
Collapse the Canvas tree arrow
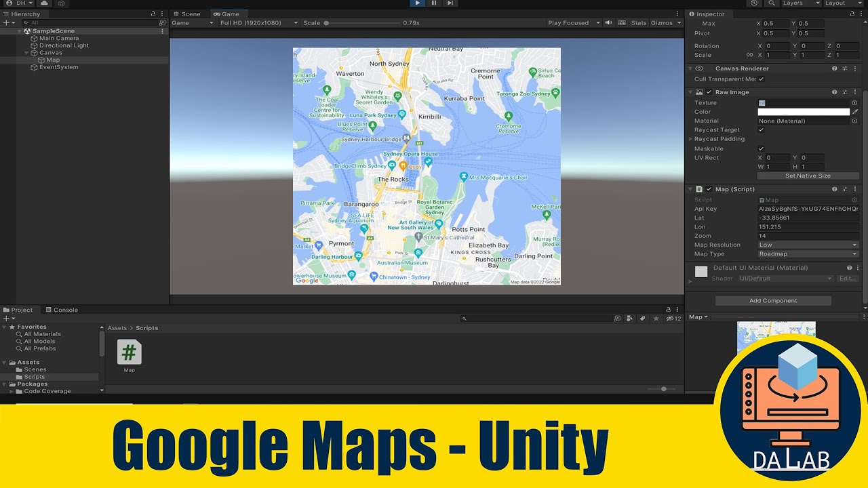(26, 53)
